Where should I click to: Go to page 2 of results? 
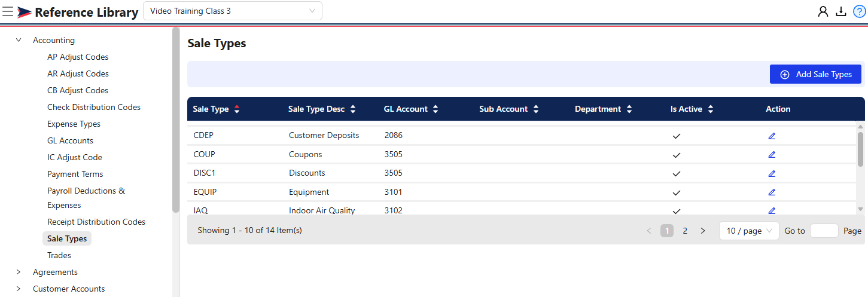685,231
